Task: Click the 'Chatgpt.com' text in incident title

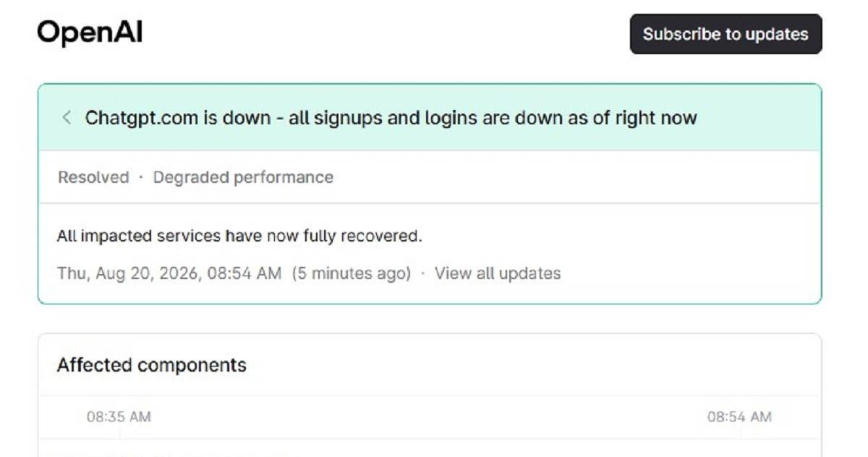Action: click(x=141, y=118)
